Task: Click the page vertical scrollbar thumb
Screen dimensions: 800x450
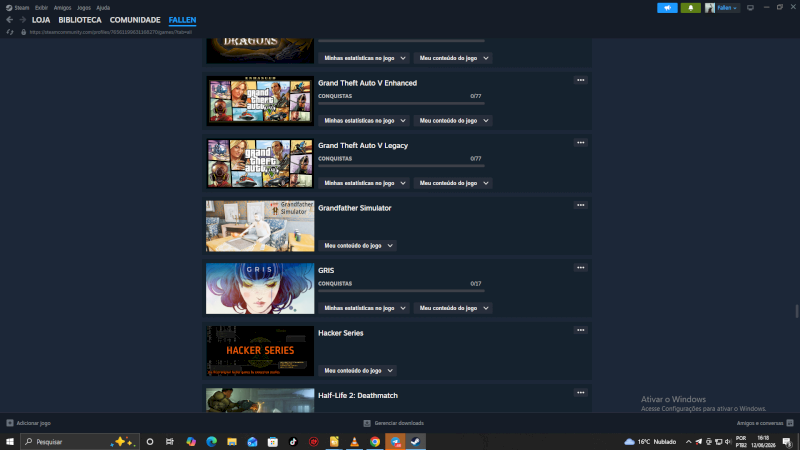Action: (796, 311)
